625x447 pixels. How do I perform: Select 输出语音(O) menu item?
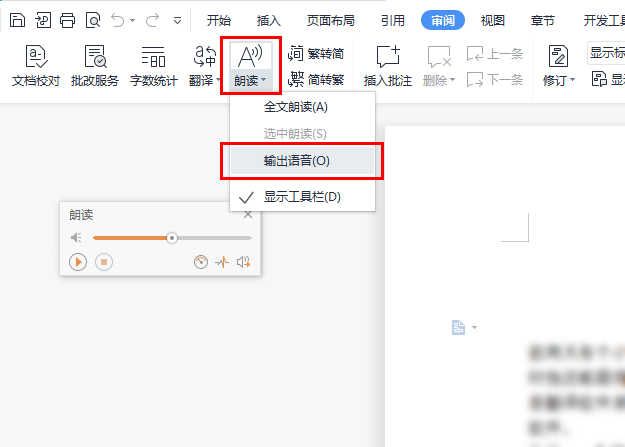coord(302,161)
